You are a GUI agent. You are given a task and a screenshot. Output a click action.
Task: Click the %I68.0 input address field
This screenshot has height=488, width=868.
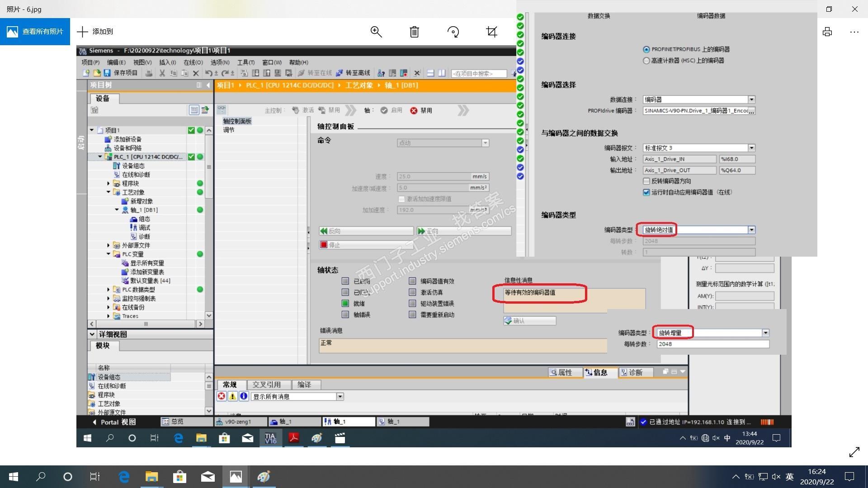pos(737,159)
